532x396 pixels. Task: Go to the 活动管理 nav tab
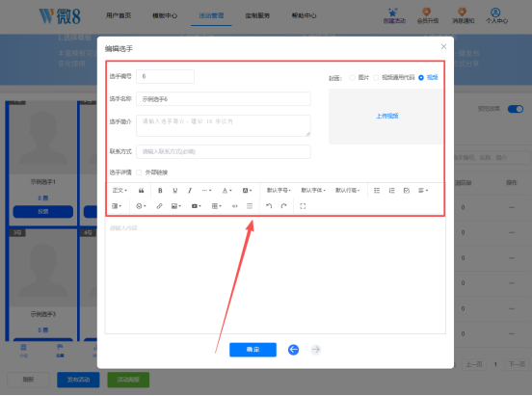[211, 15]
